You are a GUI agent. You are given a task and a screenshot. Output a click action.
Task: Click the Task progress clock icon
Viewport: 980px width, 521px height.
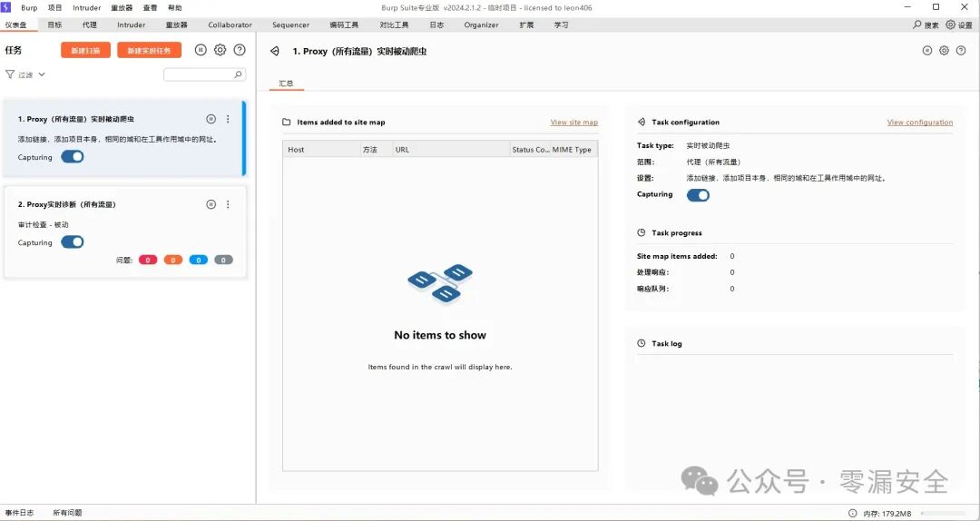642,232
